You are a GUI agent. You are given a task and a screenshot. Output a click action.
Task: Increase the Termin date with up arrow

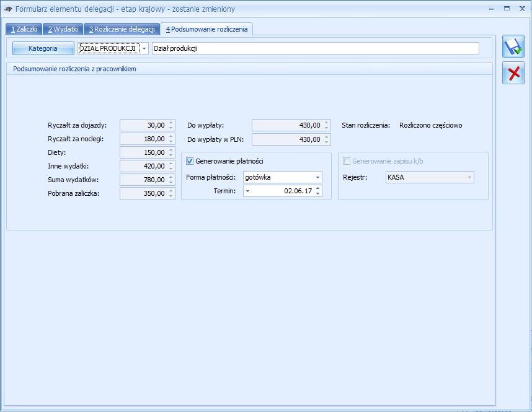(317, 188)
